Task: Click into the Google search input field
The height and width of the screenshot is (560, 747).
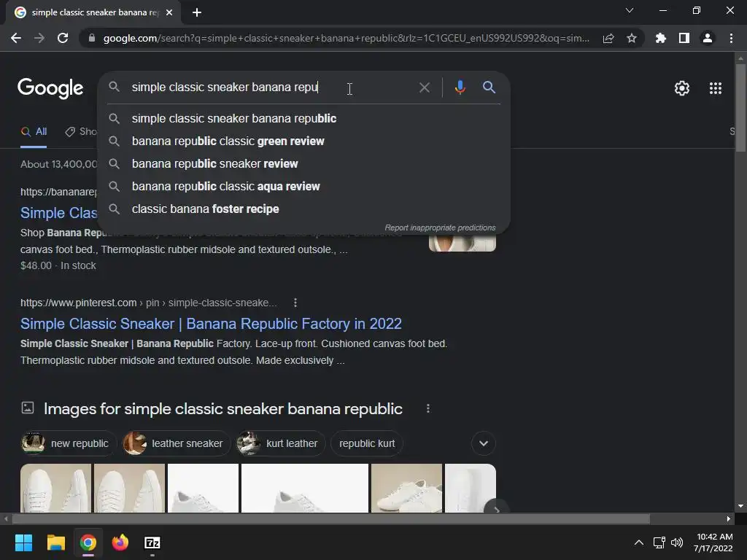Action: tap(271, 87)
